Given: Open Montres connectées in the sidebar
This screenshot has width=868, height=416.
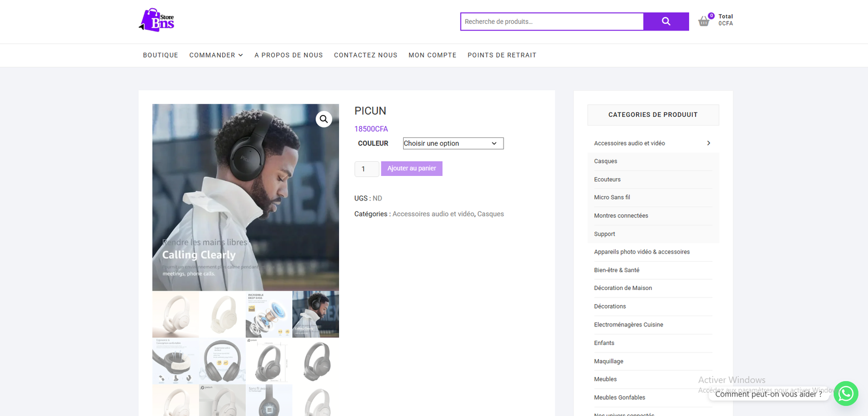Looking at the screenshot, I should coord(621,216).
